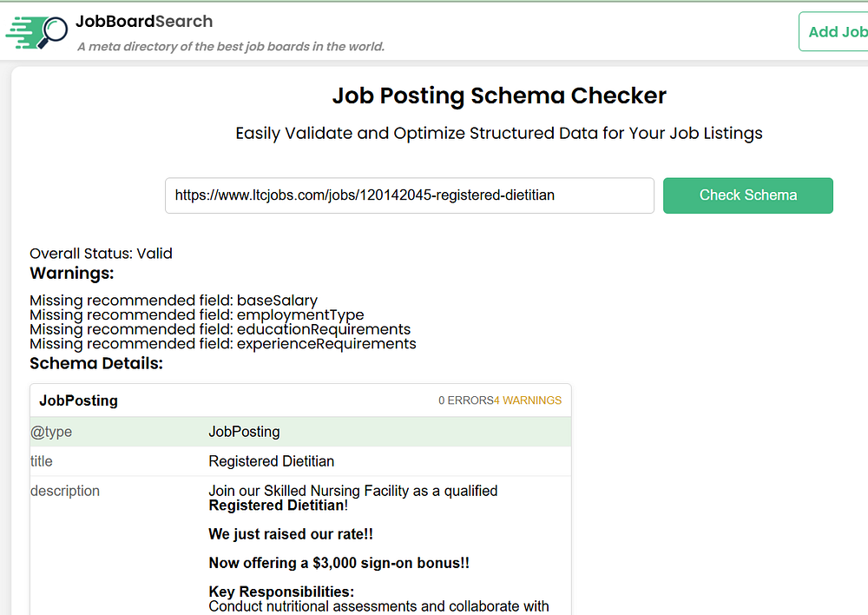
Task: Click the 0 ERRORS indicator
Action: [465, 400]
